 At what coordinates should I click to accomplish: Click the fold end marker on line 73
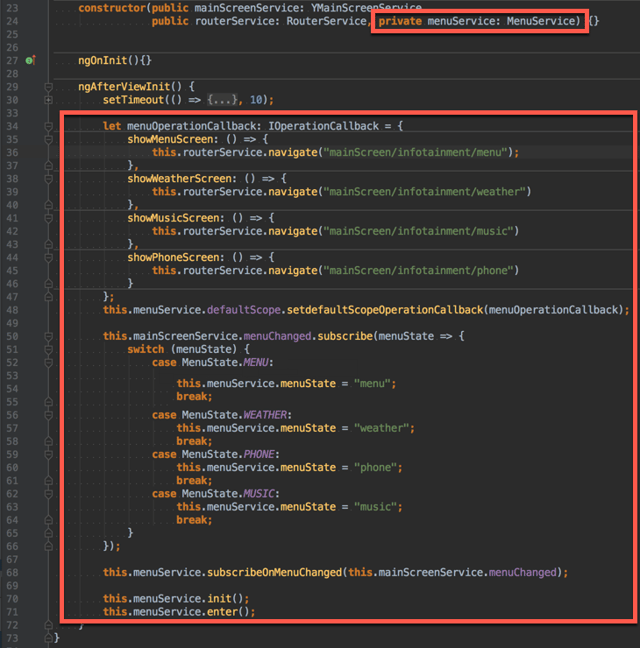(48, 638)
